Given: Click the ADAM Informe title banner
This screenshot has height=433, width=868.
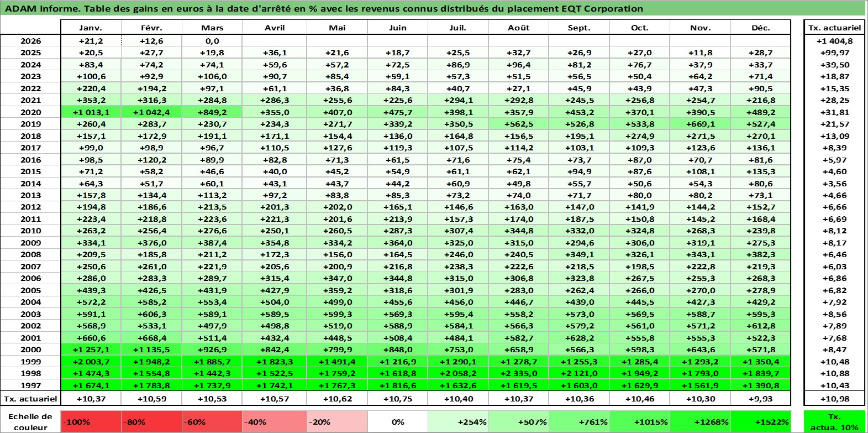Looking at the screenshot, I should tap(433, 8).
